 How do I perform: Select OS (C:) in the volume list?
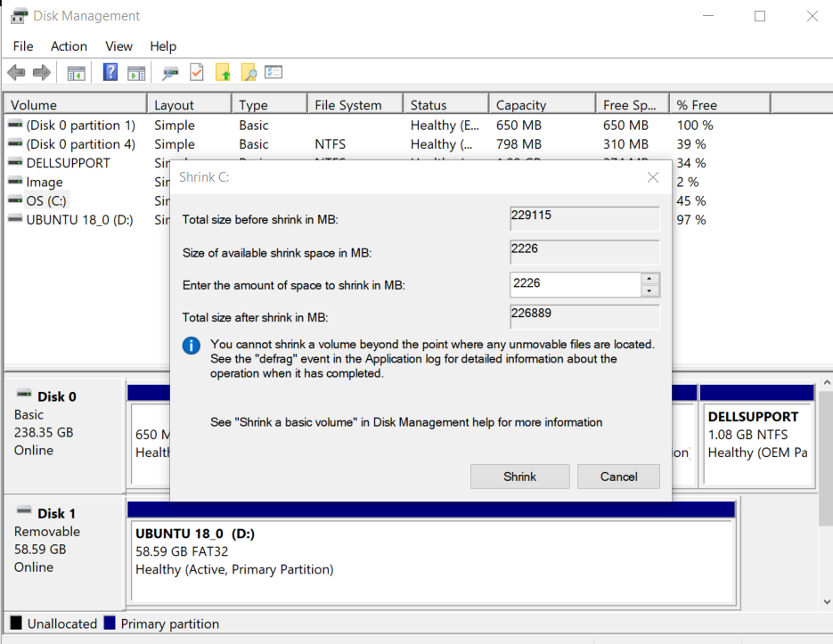[x=46, y=200]
